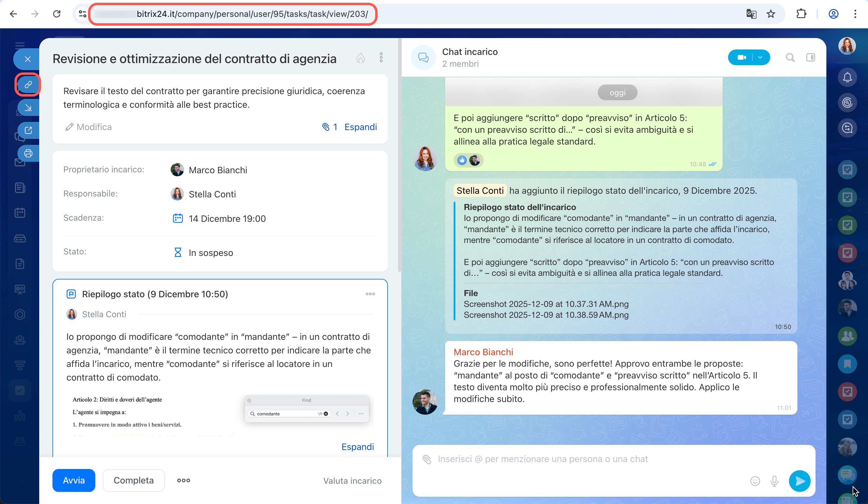868x504 pixels.
Task: Click the Completa button
Action: point(134,480)
